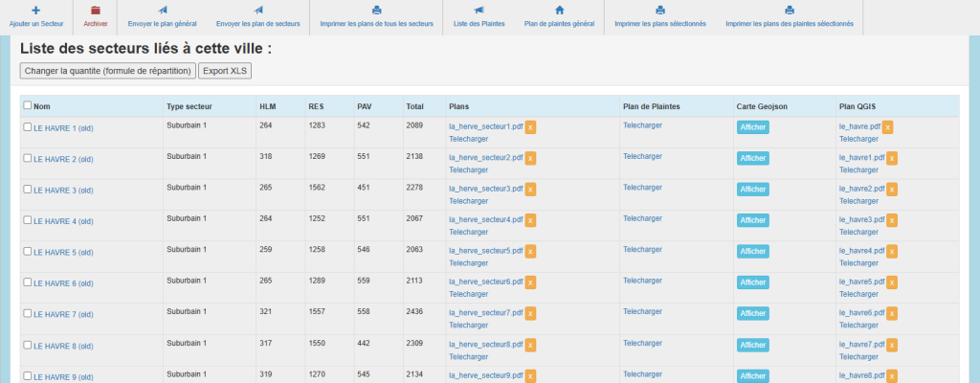Click Afficher for LE HAVRE 4 Geojson map

pyautogui.click(x=753, y=220)
